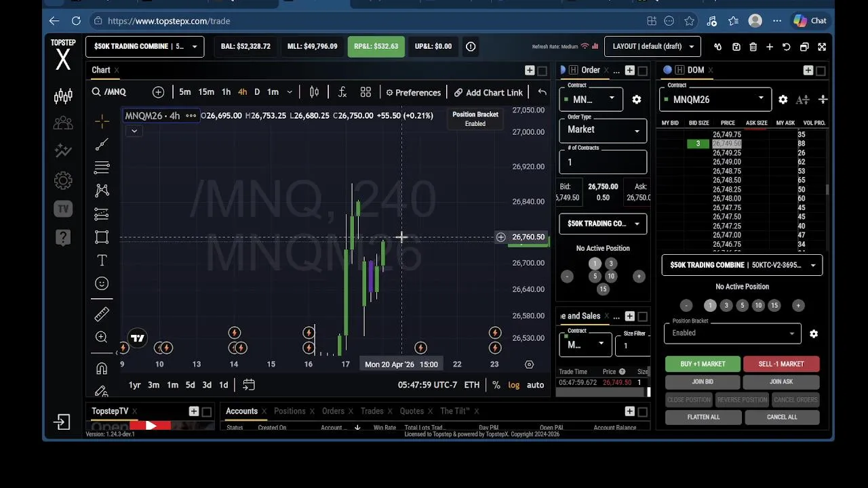Image resolution: width=868 pixels, height=488 pixels.
Task: Click the DOM price ladder scrollbar
Action: 827,190
